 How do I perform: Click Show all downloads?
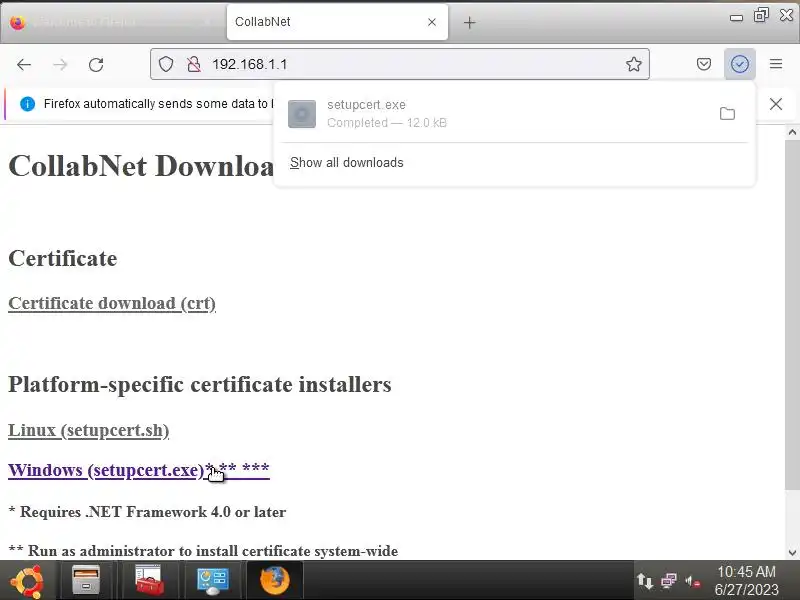pyautogui.click(x=346, y=163)
